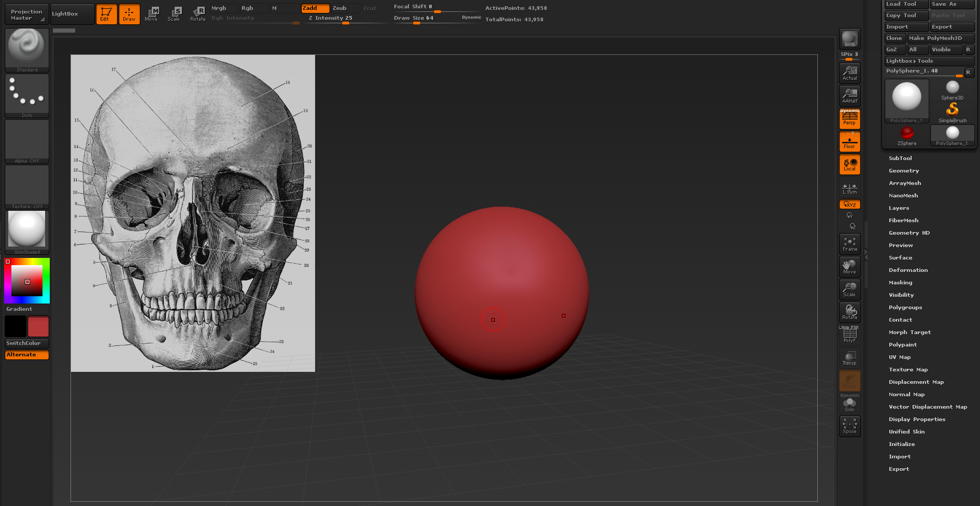This screenshot has height=506, width=980.
Task: Expand the Layers section
Action: 899,208
